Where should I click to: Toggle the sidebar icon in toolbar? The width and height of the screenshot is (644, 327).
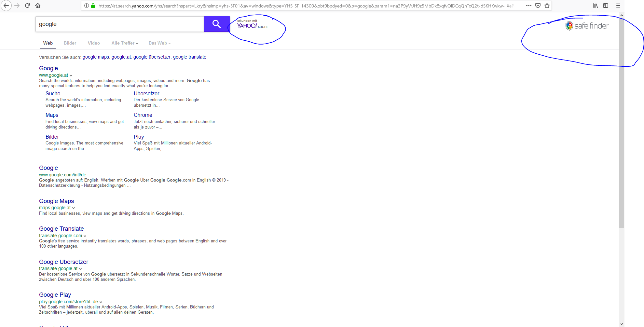click(606, 6)
